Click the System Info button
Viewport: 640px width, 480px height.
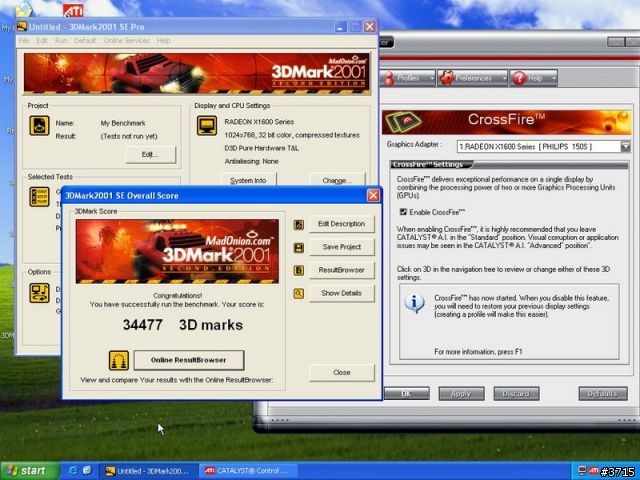pyautogui.click(x=248, y=180)
